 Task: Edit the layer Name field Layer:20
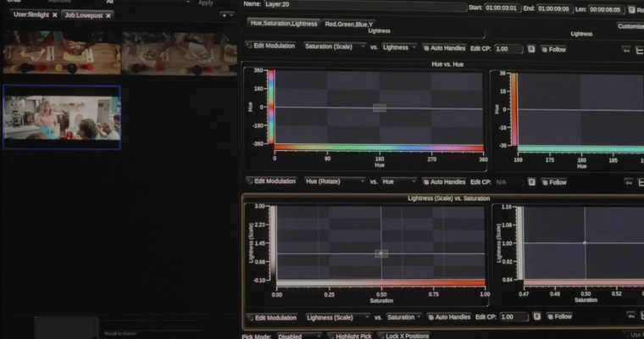coord(364,4)
